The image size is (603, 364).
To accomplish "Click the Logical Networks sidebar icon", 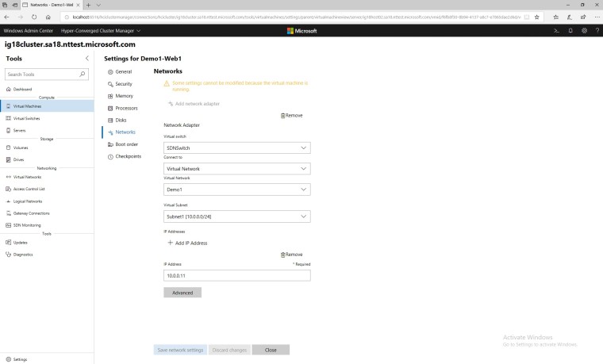I will (x=9, y=201).
